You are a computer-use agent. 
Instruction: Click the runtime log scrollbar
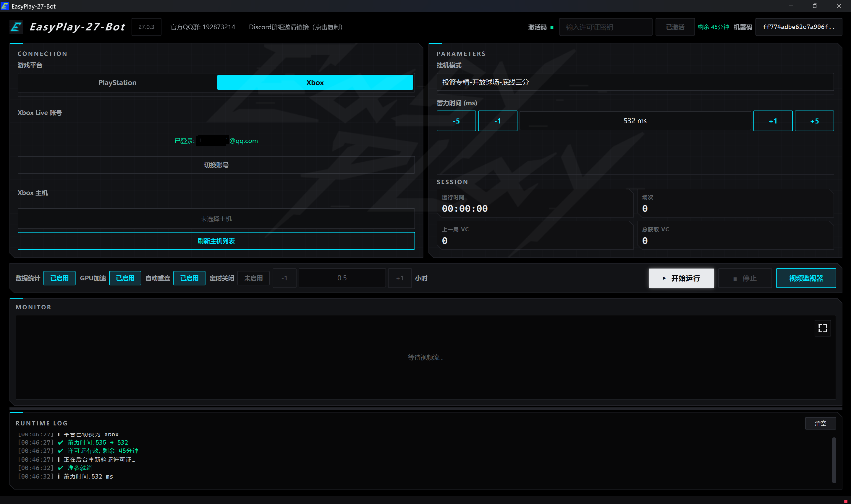[834, 460]
